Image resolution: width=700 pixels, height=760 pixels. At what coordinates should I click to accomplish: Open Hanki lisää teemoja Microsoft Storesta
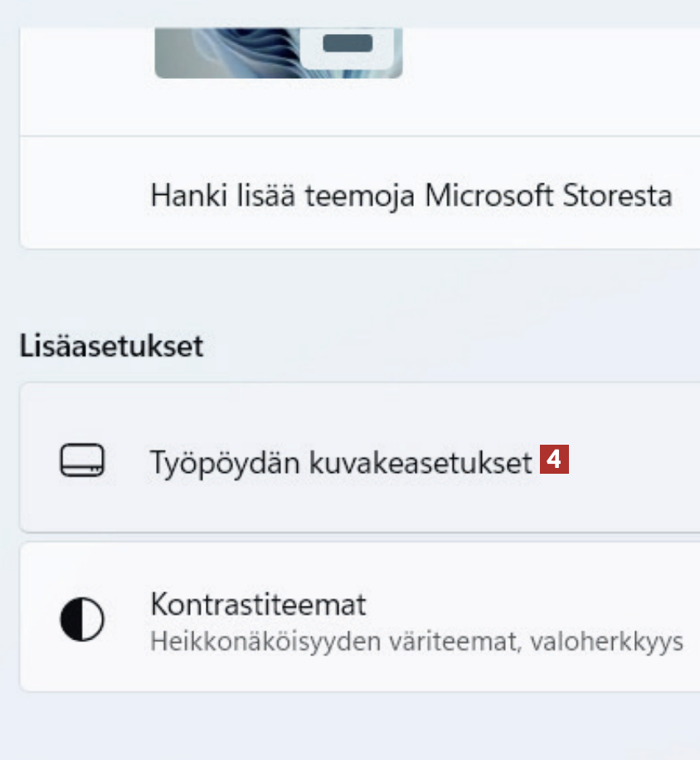coord(411,197)
